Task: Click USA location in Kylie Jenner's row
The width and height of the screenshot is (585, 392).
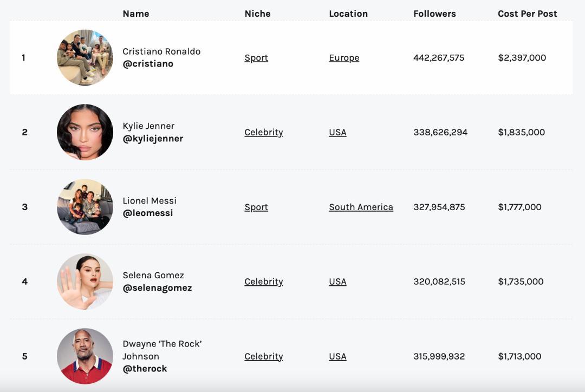Action: point(337,132)
